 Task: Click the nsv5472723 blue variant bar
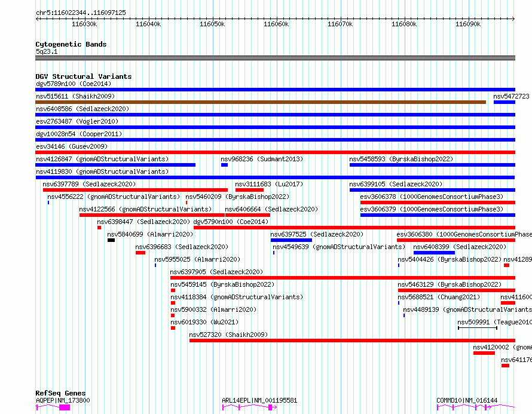pyautogui.click(x=504, y=102)
